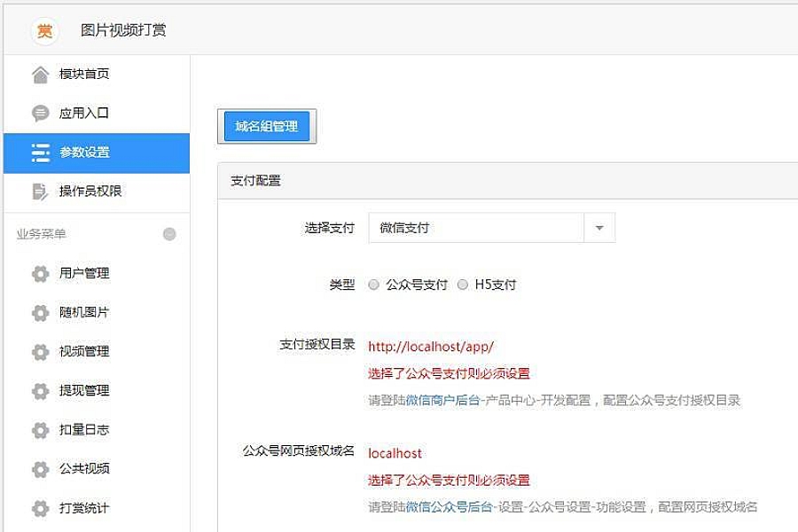Click the chat bubble icon beside 应用入口
798x532 pixels.
pyautogui.click(x=40, y=113)
